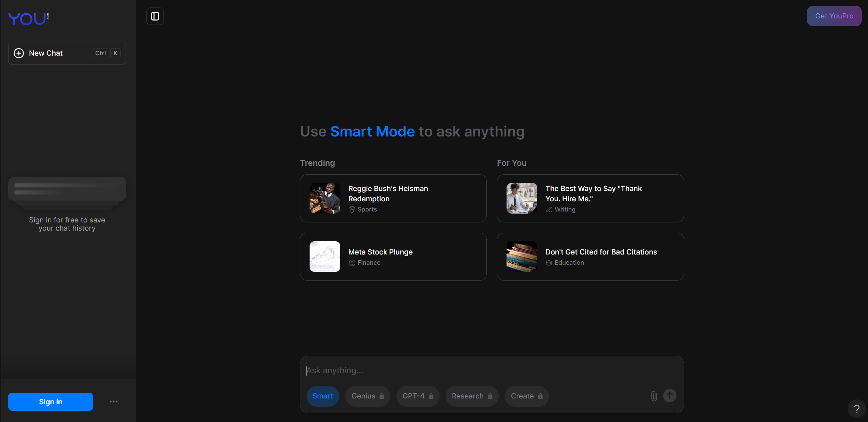Collapse the sidebar panel icon
The image size is (868, 422).
(x=155, y=16)
